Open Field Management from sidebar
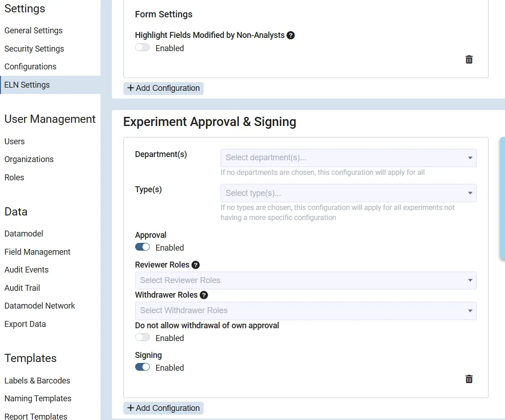Viewport: 505px width, 420px height. click(37, 252)
